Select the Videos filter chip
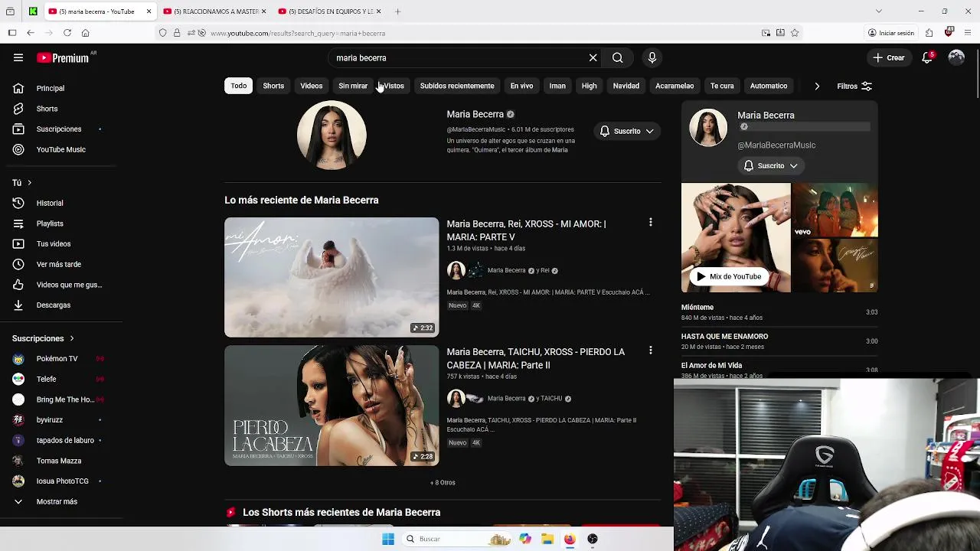The width and height of the screenshot is (980, 551). (312, 86)
